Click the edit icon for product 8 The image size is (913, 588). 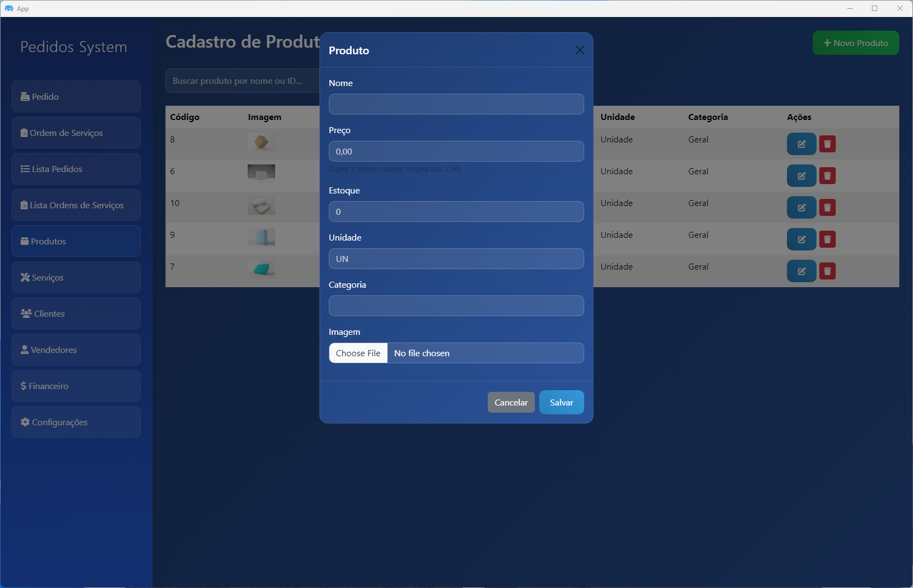801,144
